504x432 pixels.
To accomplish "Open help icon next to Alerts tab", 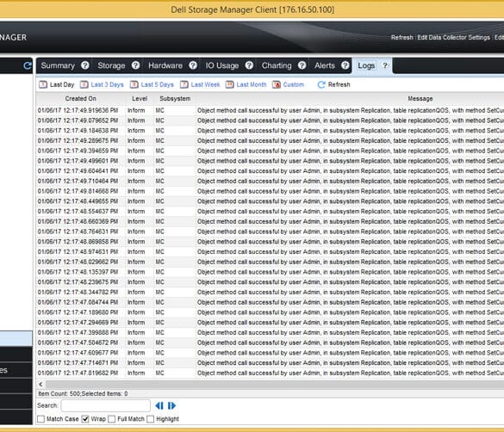I will tap(345, 65).
